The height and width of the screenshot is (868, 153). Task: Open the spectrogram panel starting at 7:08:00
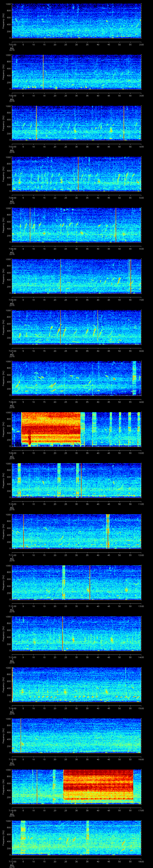coord(76,378)
